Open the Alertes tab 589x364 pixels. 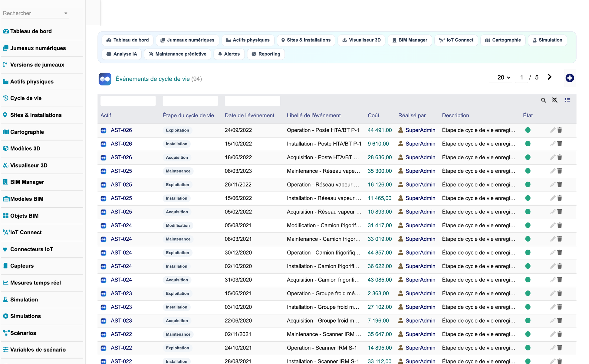click(229, 54)
